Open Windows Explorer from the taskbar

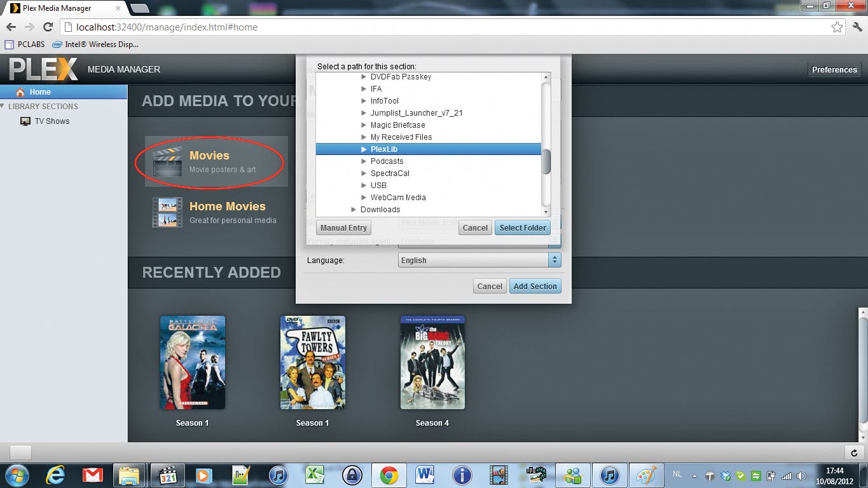coord(130,475)
